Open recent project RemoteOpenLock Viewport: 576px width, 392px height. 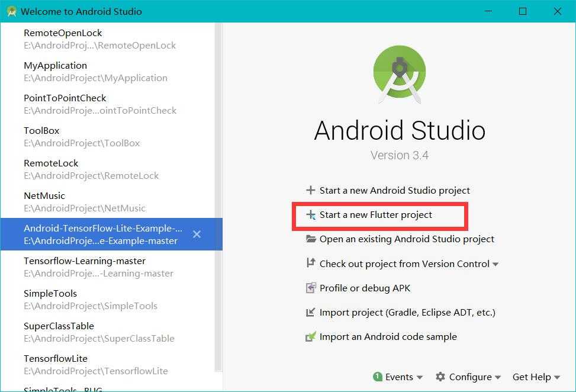108,39
